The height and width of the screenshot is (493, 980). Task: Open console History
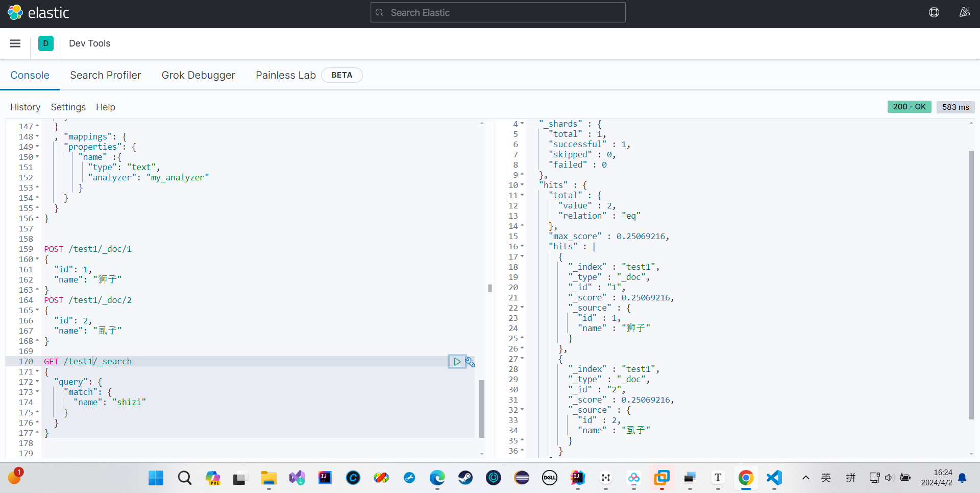pyautogui.click(x=25, y=107)
